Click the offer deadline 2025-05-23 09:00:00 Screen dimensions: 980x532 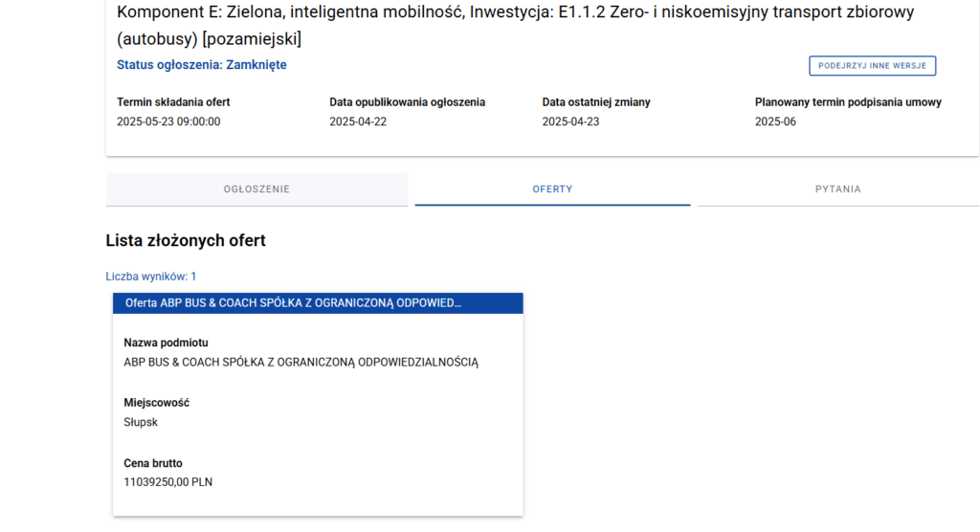pyautogui.click(x=168, y=122)
